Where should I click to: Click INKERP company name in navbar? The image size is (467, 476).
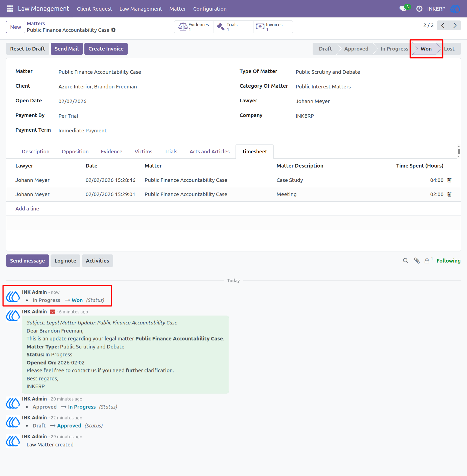pyautogui.click(x=436, y=9)
